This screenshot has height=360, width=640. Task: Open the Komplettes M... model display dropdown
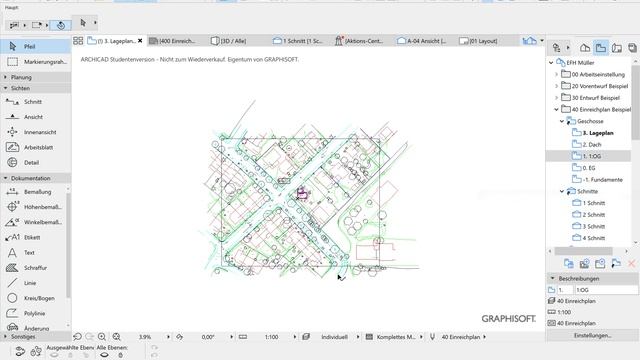421,337
